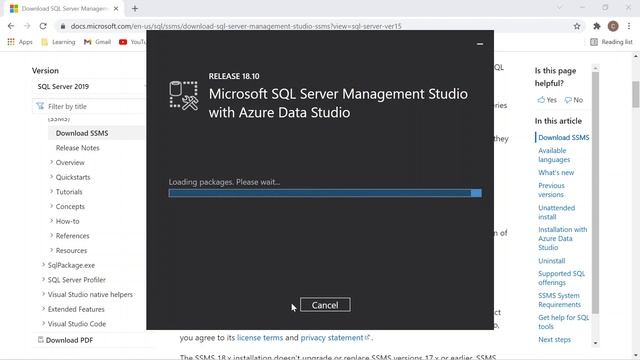Bookmark this page with the star icon
Image resolution: width=640 pixels, height=360 pixels.
pyautogui.click(x=577, y=26)
